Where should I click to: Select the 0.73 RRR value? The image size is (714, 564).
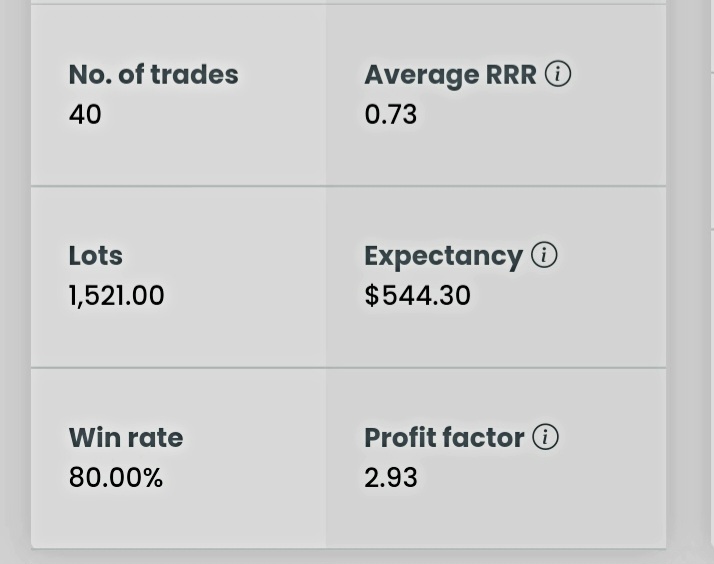[390, 115]
